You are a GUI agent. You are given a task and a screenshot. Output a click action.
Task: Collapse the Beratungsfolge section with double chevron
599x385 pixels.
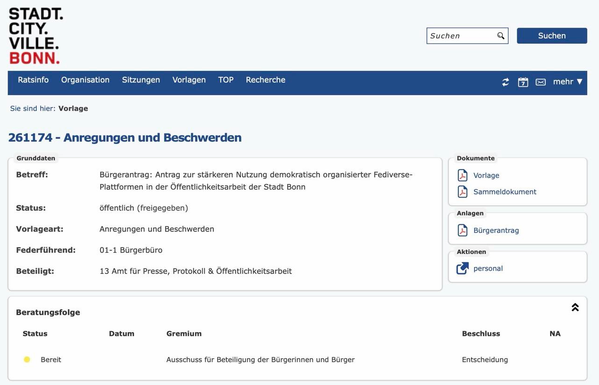pyautogui.click(x=575, y=307)
